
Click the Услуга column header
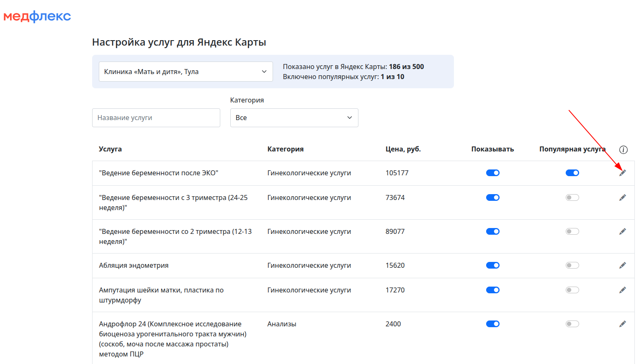110,149
